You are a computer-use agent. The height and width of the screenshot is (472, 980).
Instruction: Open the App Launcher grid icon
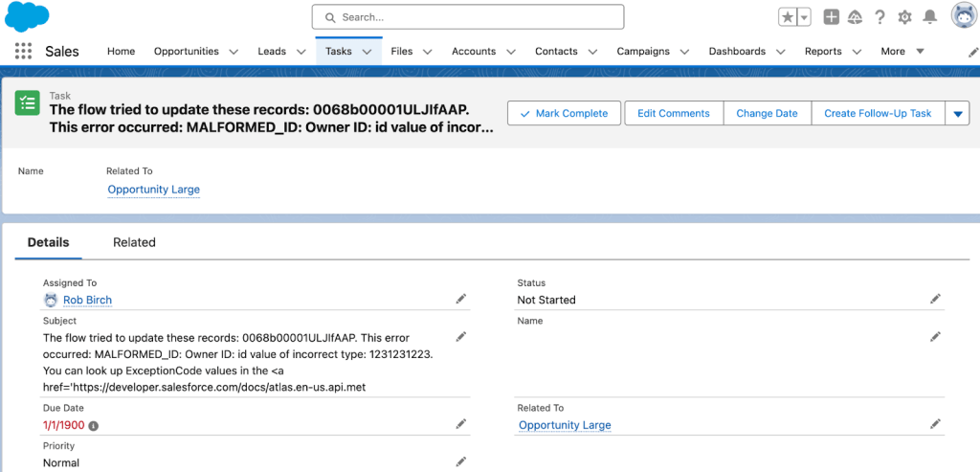pyautogui.click(x=23, y=52)
